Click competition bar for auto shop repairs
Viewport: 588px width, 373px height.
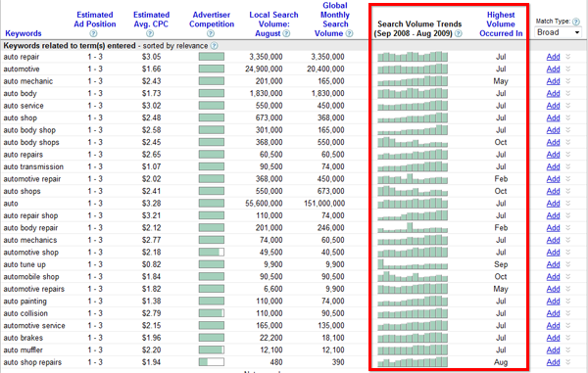(212, 362)
